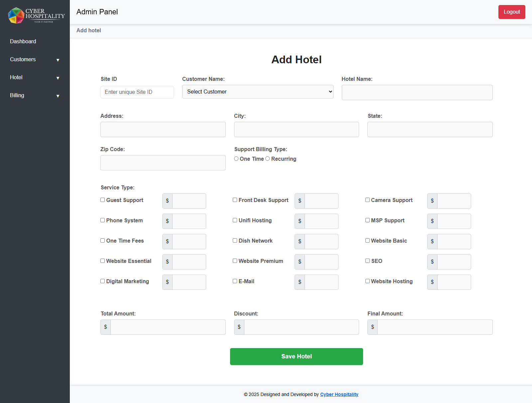Expand the Customers menu arrow

coord(58,60)
